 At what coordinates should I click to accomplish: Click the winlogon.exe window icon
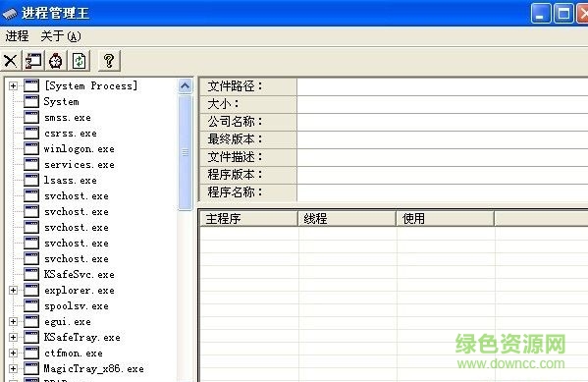31,148
